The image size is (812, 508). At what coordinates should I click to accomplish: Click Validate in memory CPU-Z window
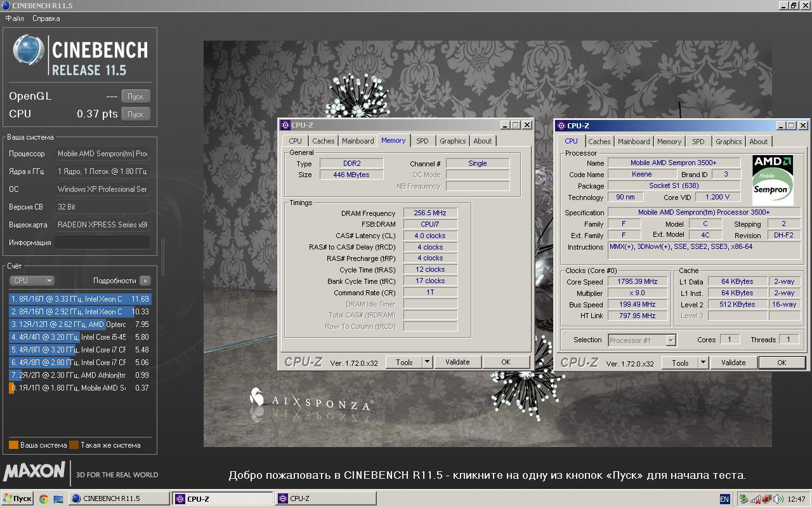(x=457, y=362)
